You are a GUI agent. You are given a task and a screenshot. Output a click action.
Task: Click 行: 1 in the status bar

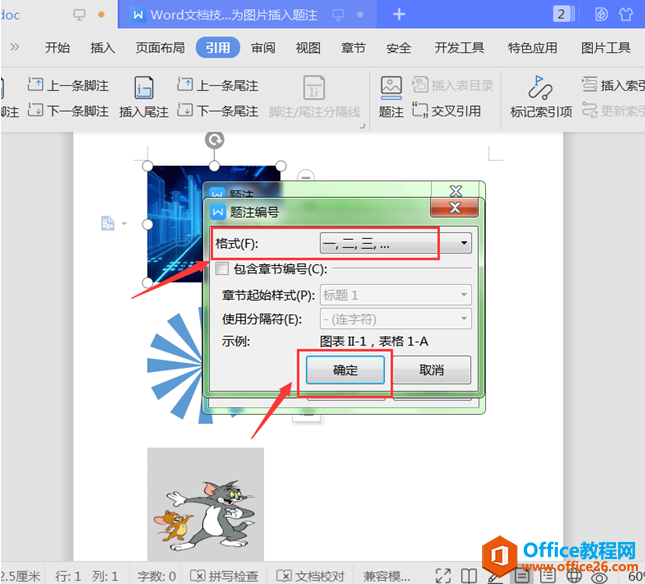[68, 576]
